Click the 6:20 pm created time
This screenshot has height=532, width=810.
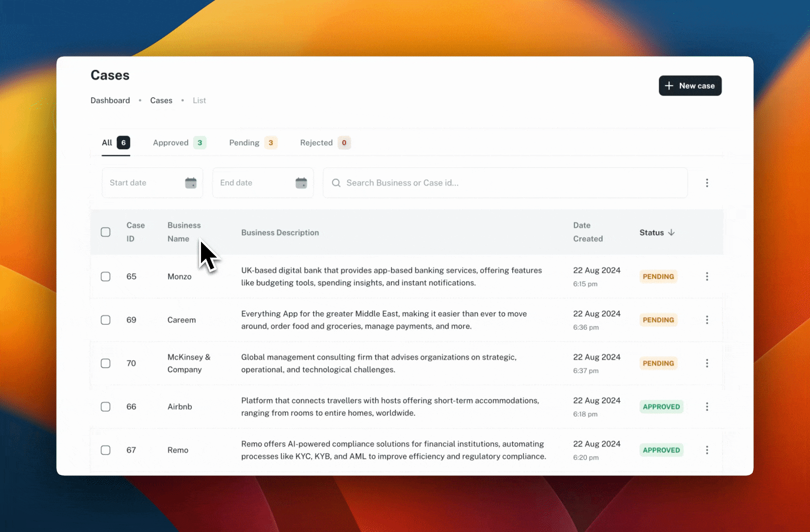pyautogui.click(x=586, y=457)
